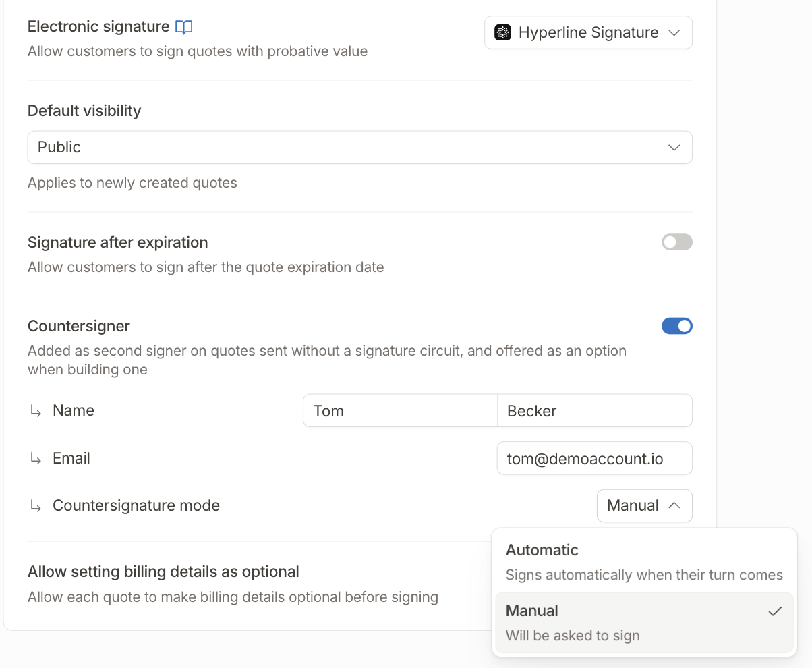Click the Countersigner underlined label

click(x=79, y=326)
